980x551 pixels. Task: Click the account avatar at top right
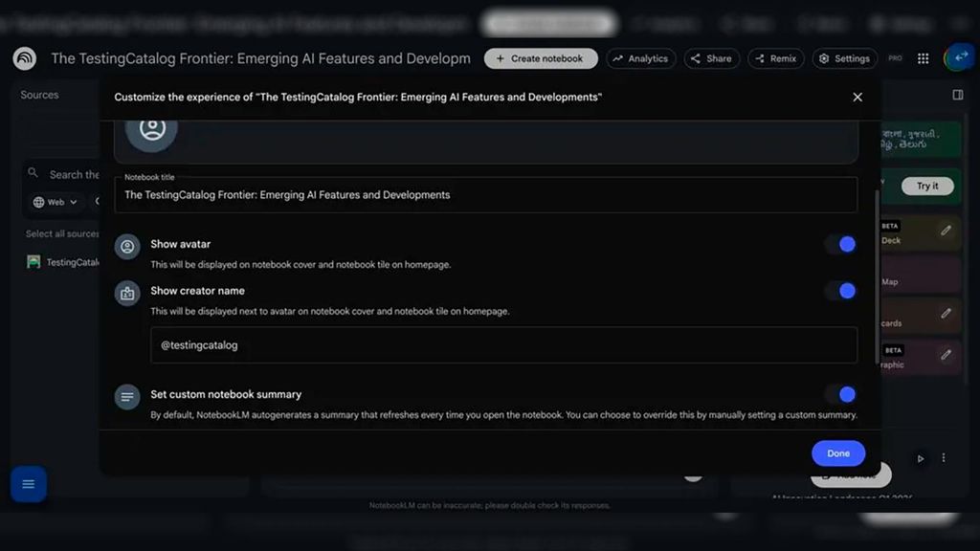[x=959, y=57]
